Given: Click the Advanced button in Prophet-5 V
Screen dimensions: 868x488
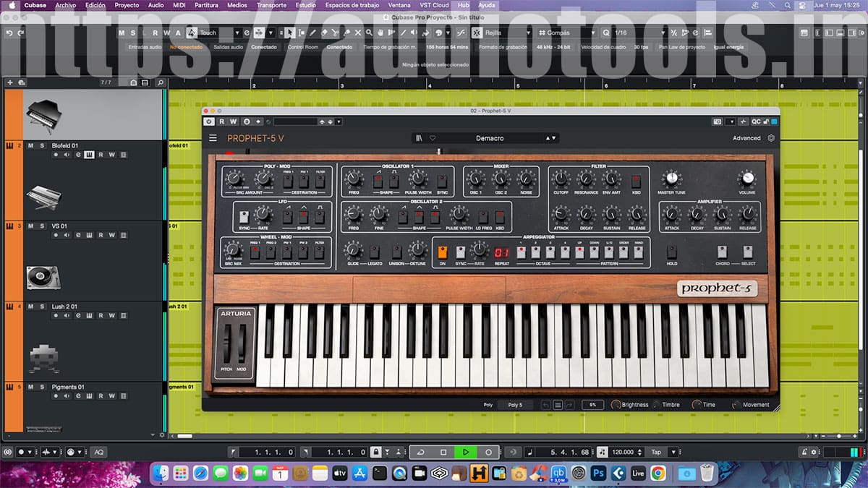Looking at the screenshot, I should pyautogui.click(x=746, y=138).
